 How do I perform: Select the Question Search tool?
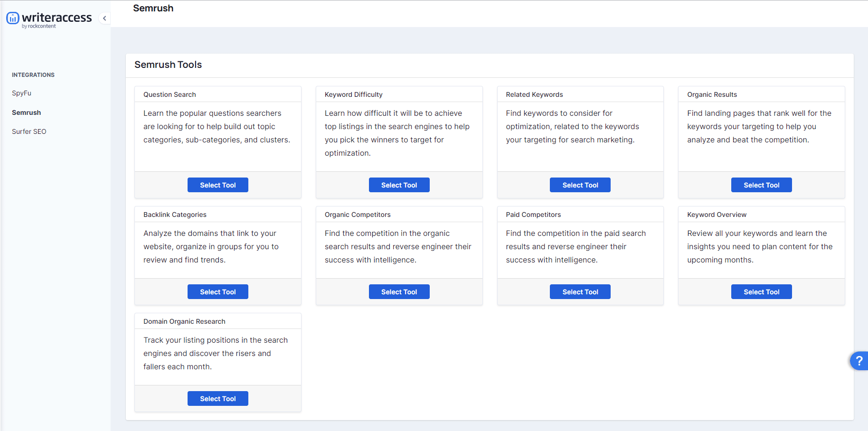tap(217, 185)
